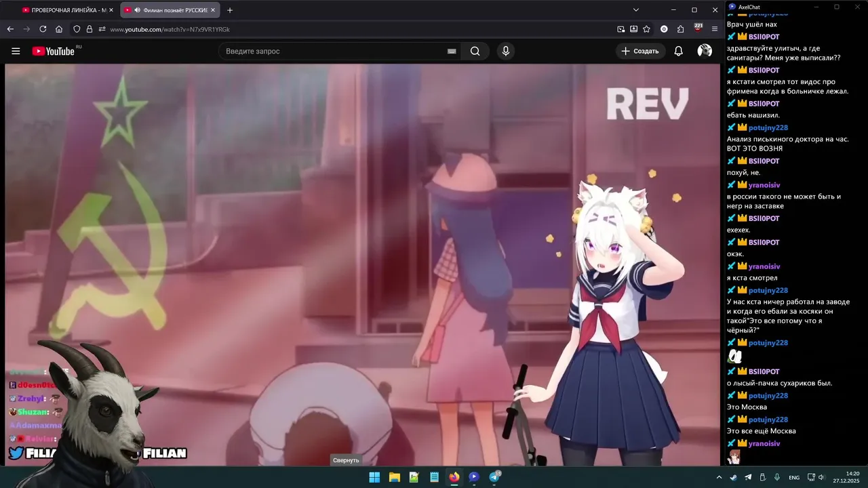Image resolution: width=868 pixels, height=488 pixels.
Task: Click the Steam tray icon
Action: click(x=733, y=477)
